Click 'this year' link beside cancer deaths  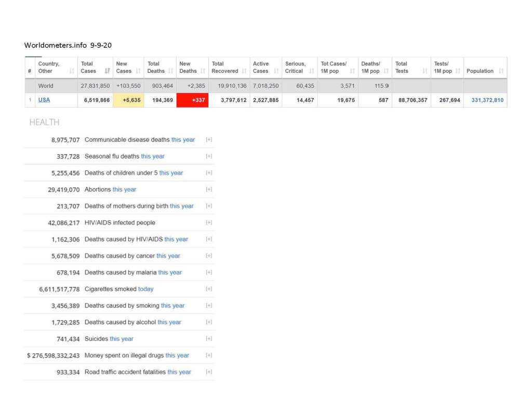pos(168,256)
